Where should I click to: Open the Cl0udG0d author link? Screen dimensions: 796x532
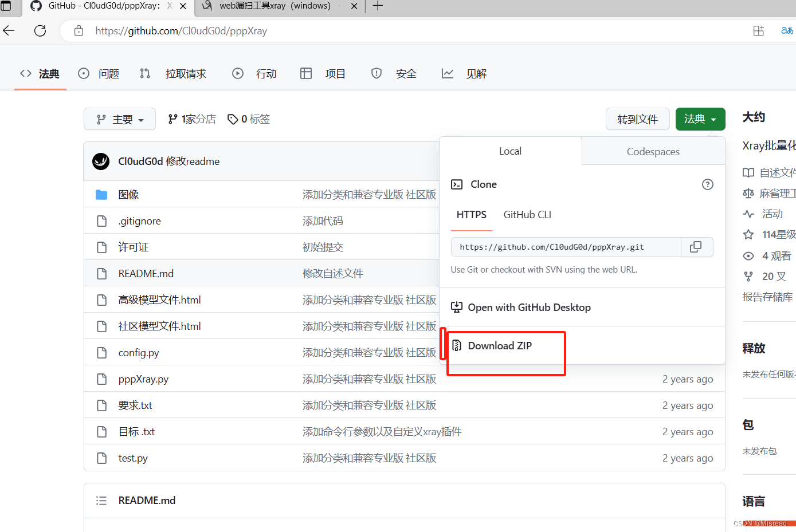pyautogui.click(x=140, y=161)
